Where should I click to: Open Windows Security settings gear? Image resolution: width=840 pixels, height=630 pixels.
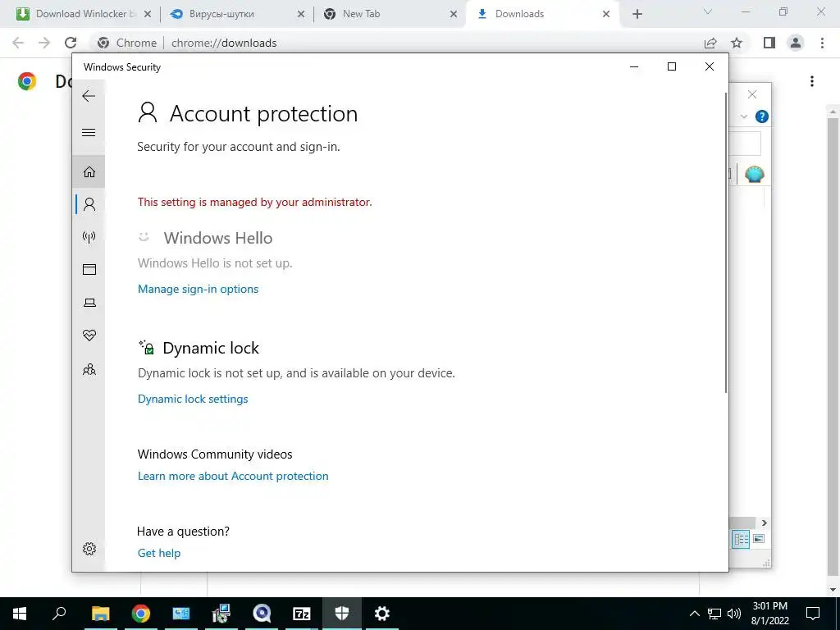coord(89,549)
